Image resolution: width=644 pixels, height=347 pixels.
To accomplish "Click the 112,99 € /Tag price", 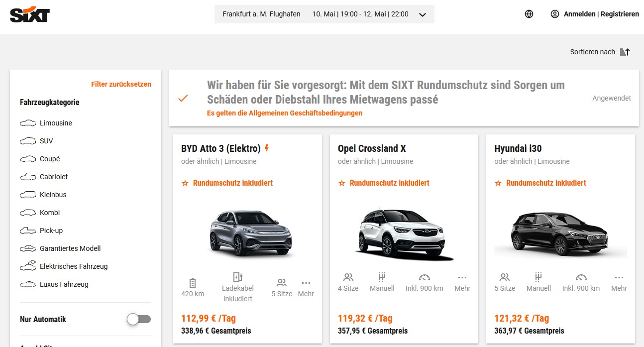I will pyautogui.click(x=209, y=319).
